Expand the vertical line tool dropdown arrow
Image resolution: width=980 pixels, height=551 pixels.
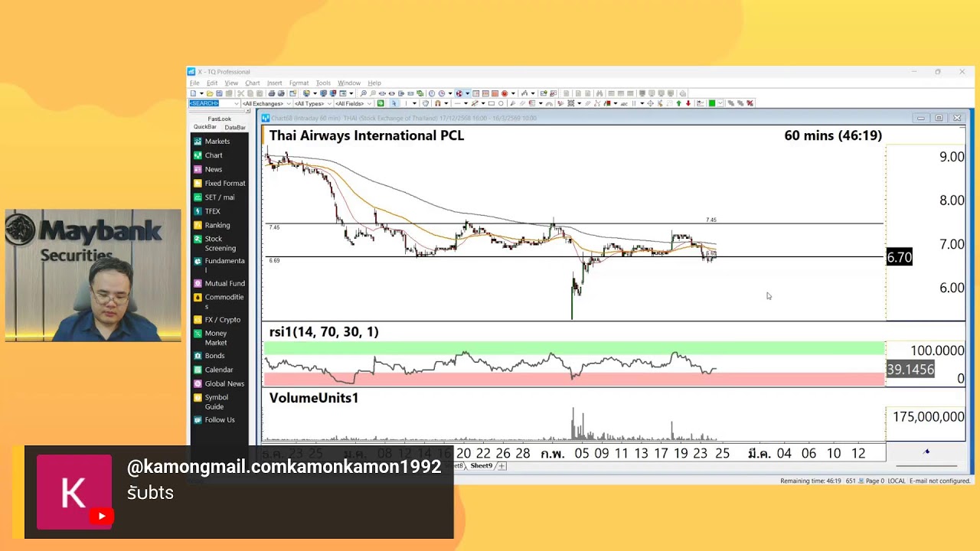click(x=414, y=103)
